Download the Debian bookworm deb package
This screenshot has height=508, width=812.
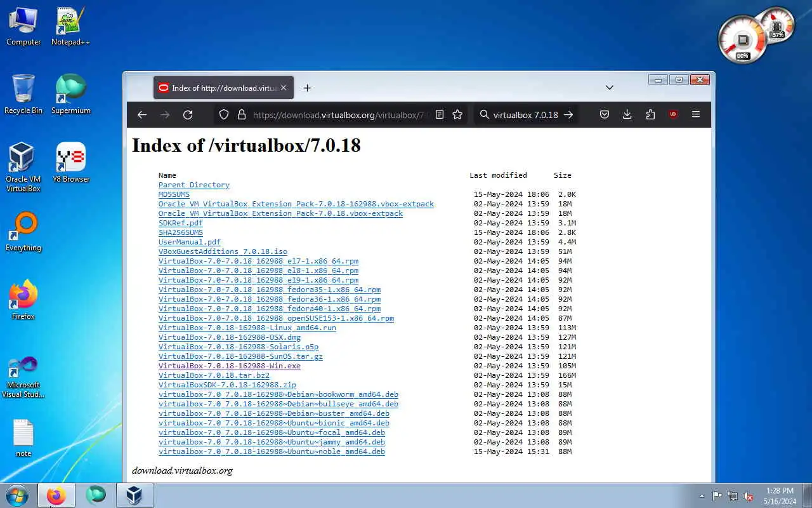coord(278,394)
